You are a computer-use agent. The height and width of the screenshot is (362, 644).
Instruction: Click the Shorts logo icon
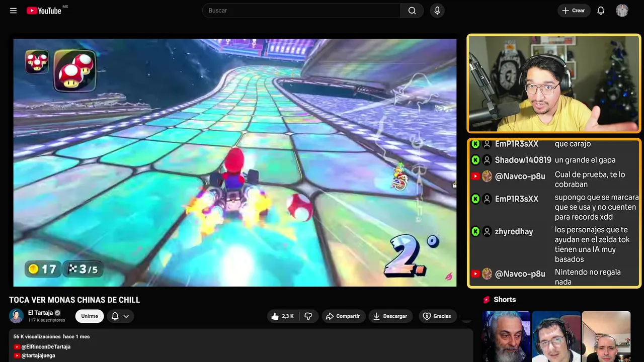(x=487, y=300)
